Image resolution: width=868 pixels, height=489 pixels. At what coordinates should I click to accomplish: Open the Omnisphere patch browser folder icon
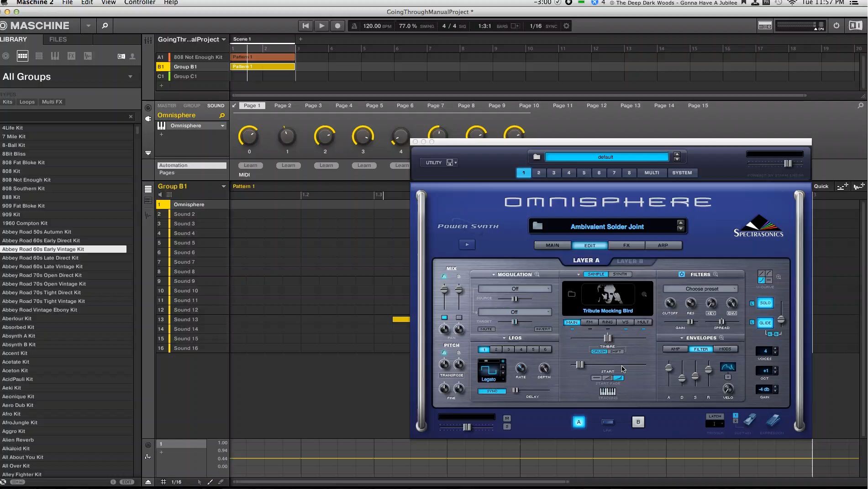coord(537,226)
